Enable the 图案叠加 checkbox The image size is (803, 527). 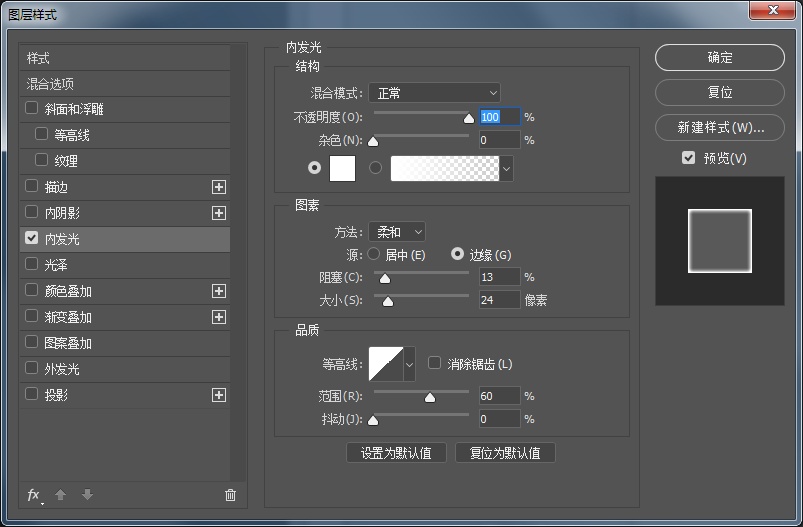pyautogui.click(x=31, y=342)
